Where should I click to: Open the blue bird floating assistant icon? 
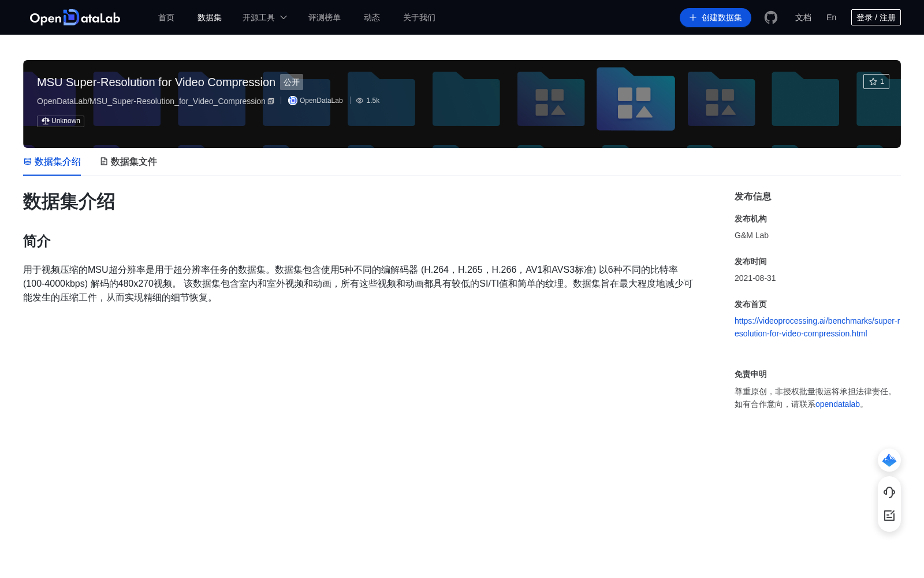889,460
